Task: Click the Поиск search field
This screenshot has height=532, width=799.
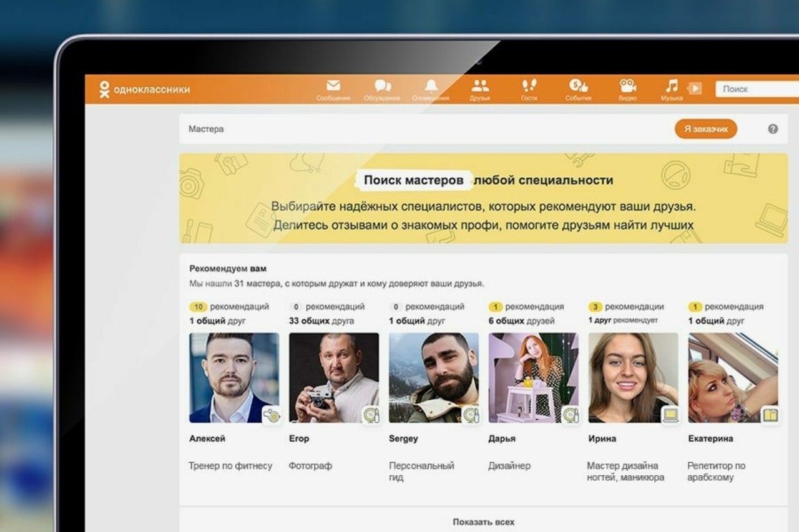Action: (757, 89)
